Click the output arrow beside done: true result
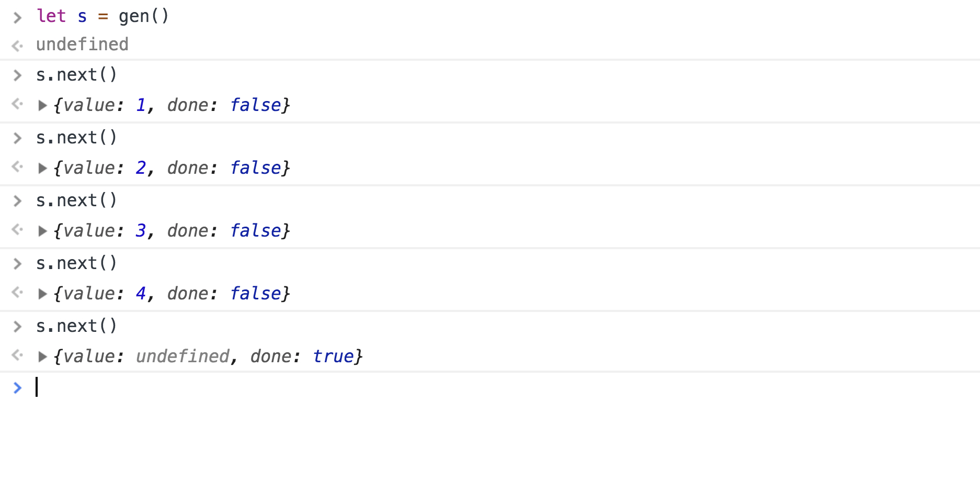The image size is (980, 491). point(17,355)
